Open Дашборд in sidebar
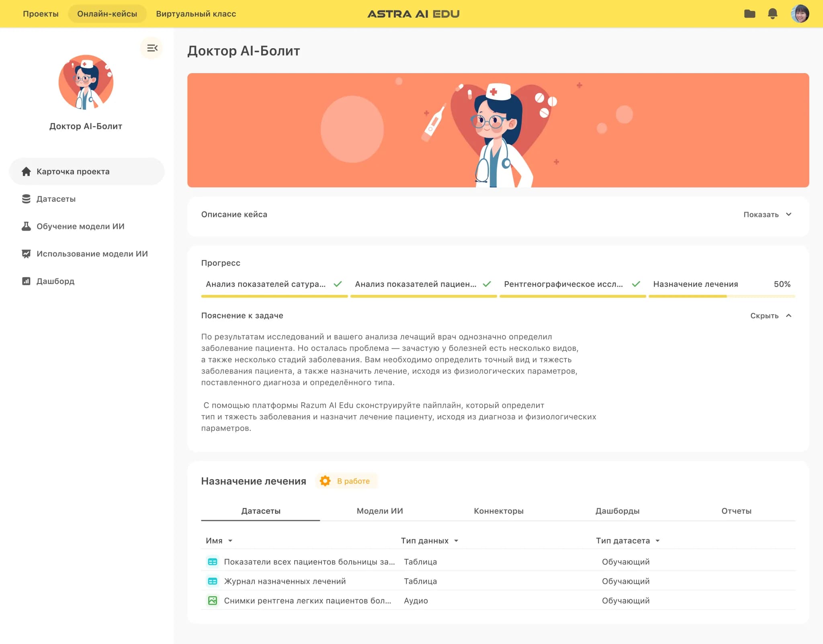823x644 pixels. click(x=87, y=281)
